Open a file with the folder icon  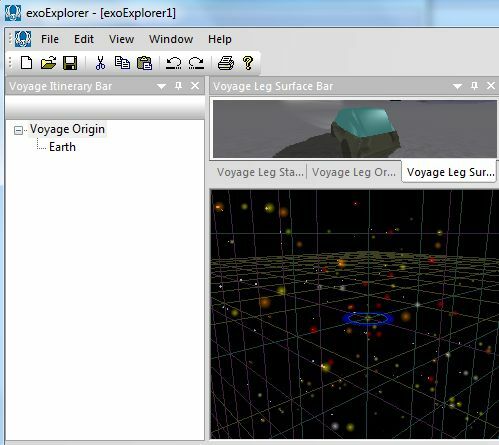coord(48,63)
